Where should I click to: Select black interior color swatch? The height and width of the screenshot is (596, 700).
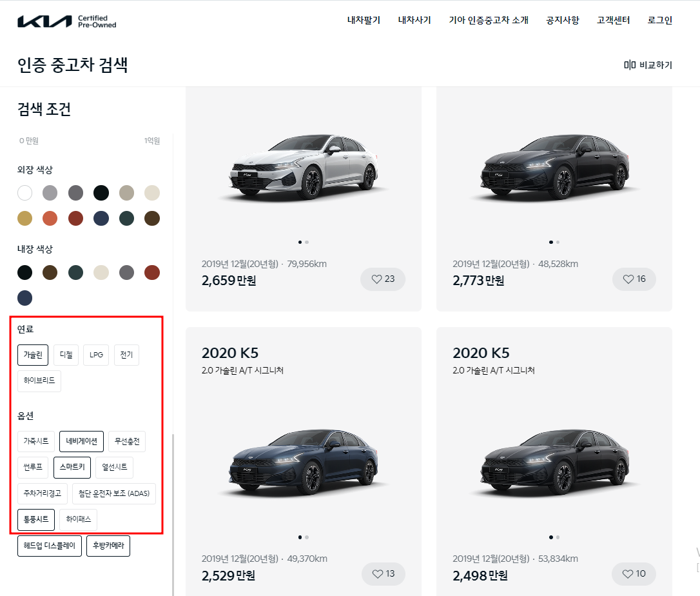24,273
